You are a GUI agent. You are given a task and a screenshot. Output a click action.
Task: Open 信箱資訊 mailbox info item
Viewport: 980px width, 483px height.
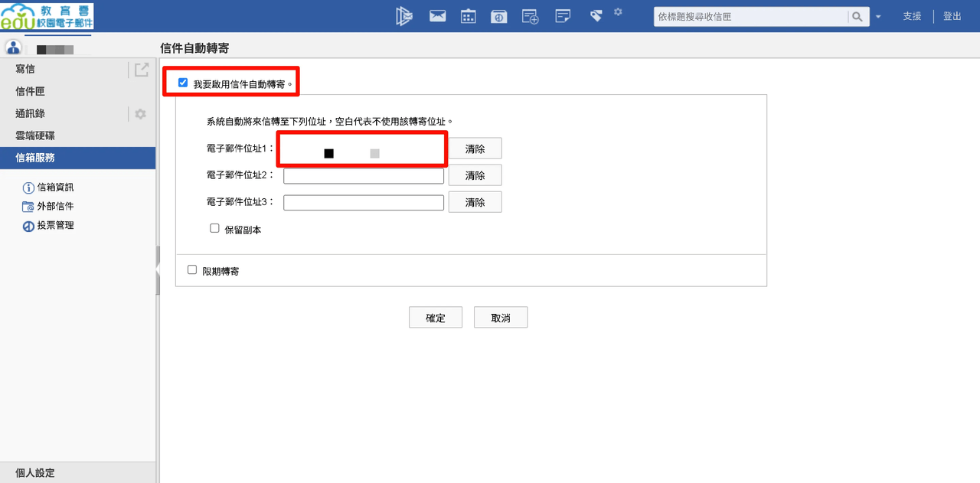(x=55, y=188)
